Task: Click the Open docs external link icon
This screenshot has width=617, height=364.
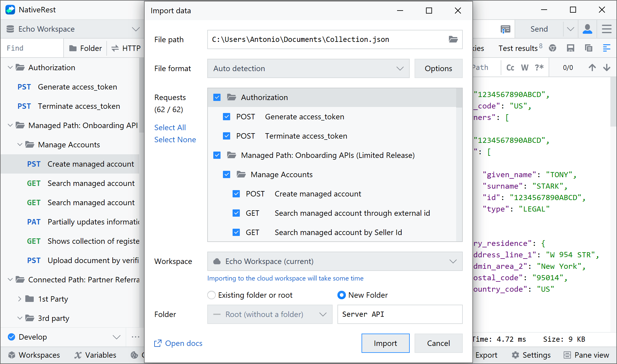Action: [158, 343]
